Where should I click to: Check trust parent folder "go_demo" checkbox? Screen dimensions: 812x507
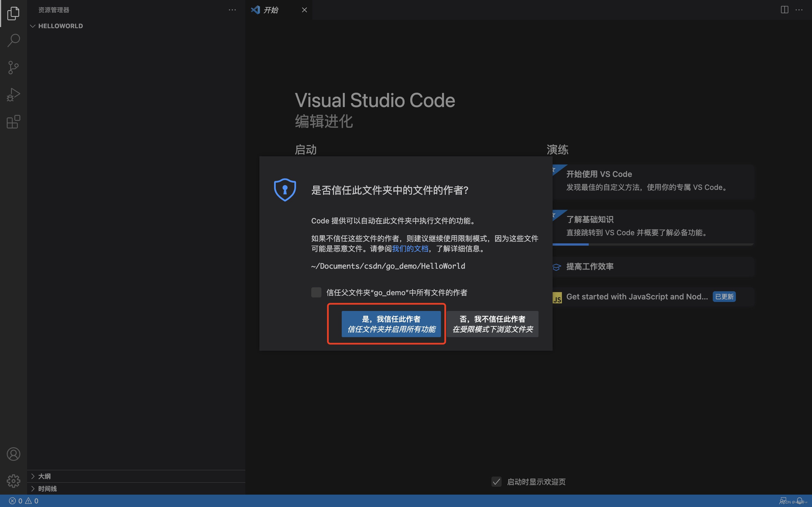(316, 292)
